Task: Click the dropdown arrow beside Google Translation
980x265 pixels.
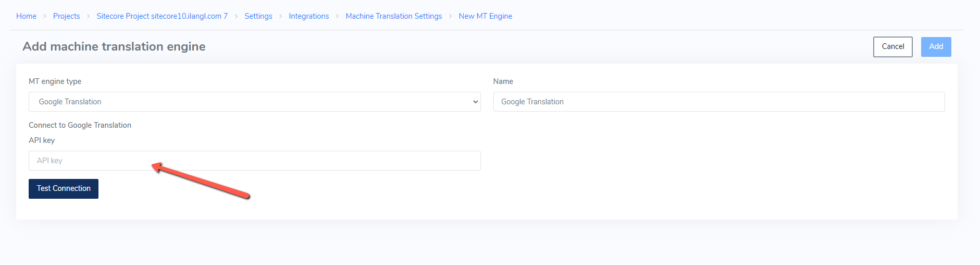Action: point(475,102)
